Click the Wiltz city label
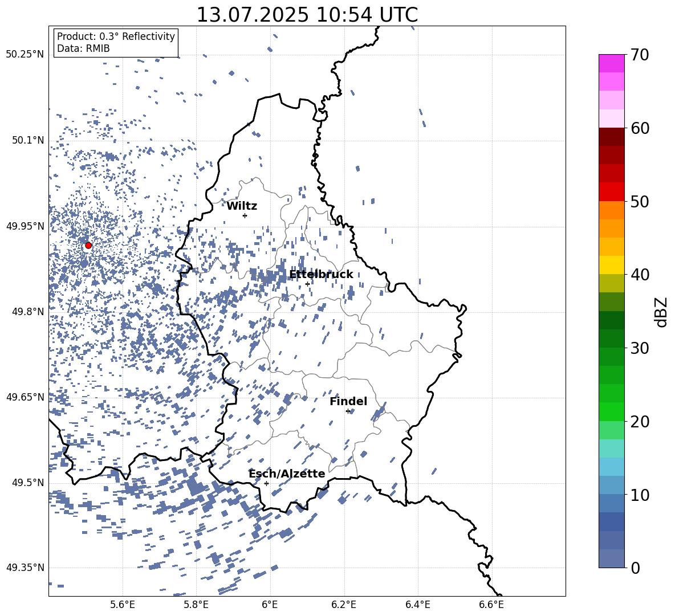 (242, 206)
